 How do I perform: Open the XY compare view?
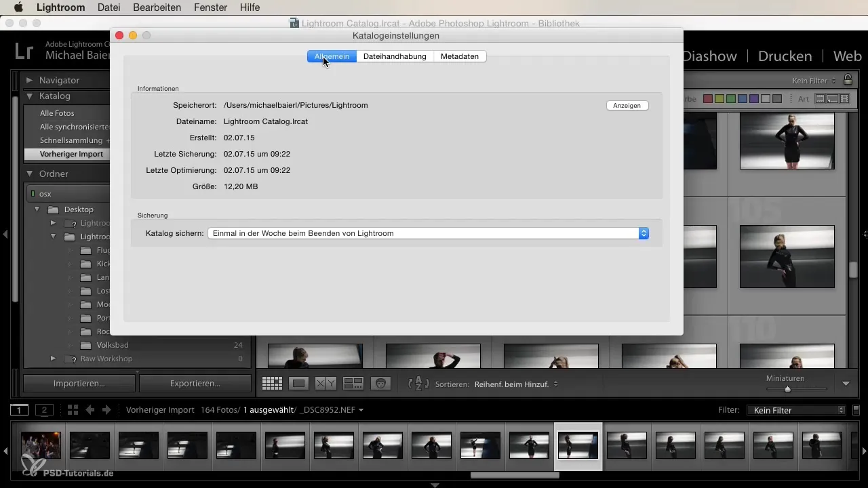[x=325, y=384]
